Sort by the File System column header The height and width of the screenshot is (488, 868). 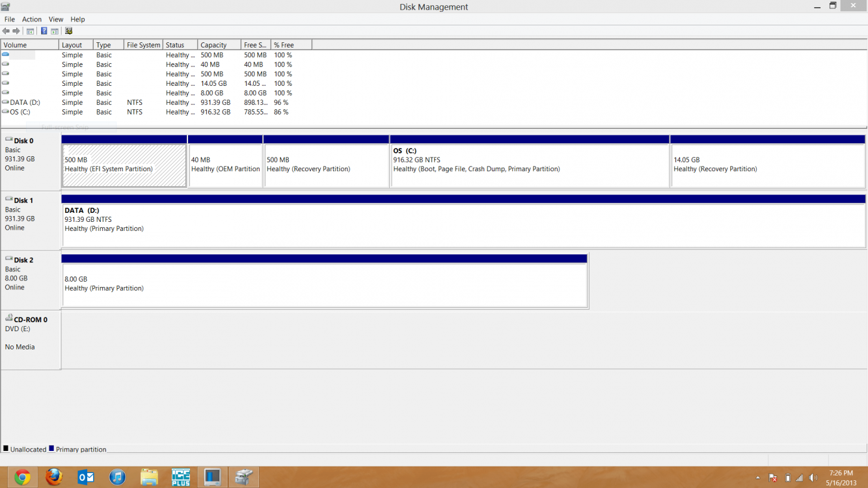[x=143, y=45]
